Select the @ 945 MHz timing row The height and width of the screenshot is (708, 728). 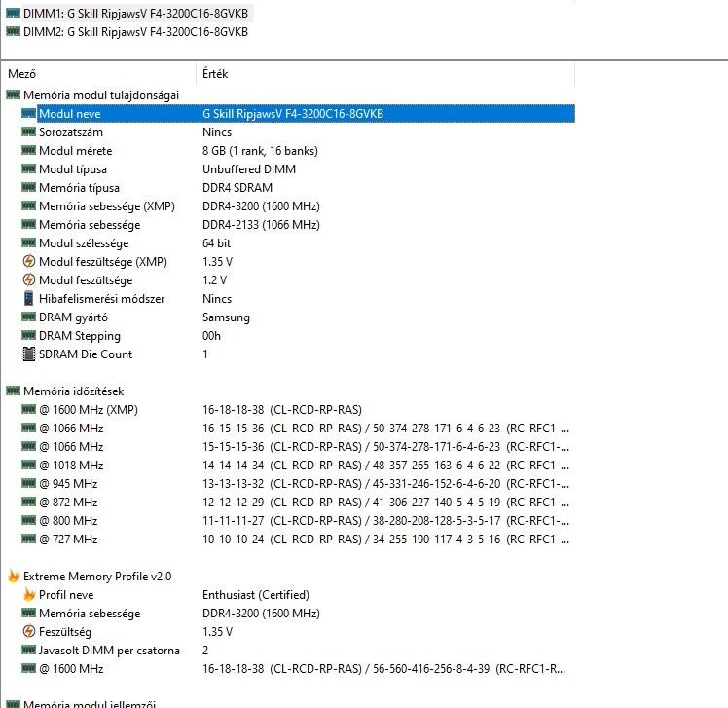click(297, 484)
